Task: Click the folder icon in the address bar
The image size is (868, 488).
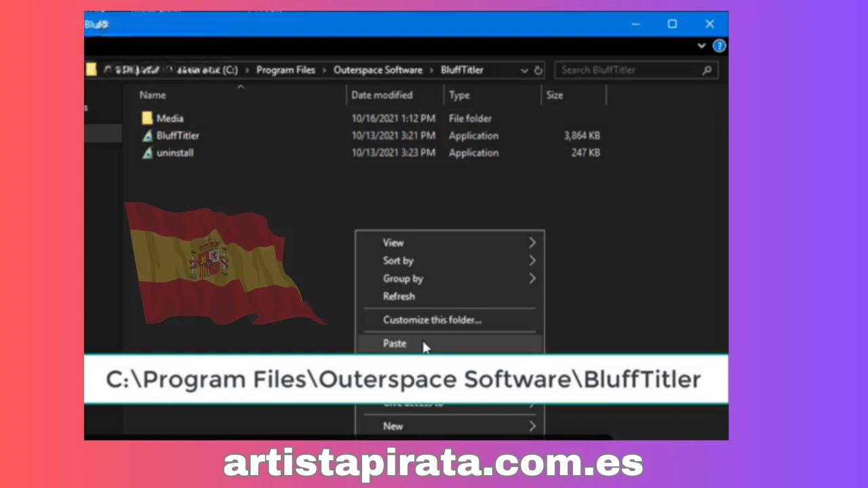Action: point(91,70)
